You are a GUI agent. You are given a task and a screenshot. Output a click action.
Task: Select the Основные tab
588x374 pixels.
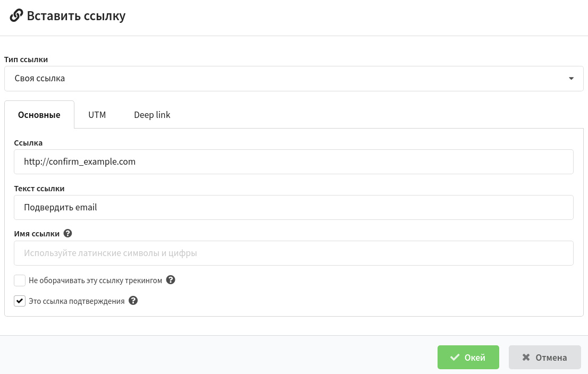point(39,115)
